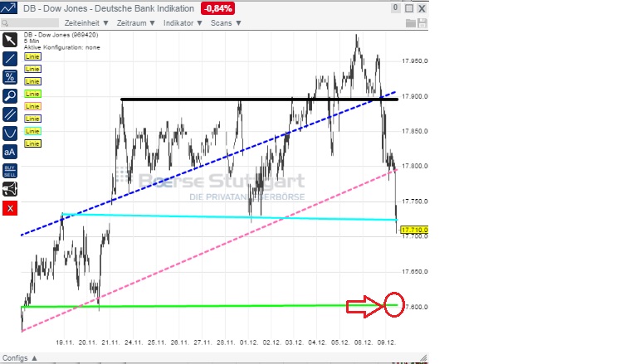The height and width of the screenshot is (364, 620).
Task: Select the third Linie label from top
Action: coord(32,81)
